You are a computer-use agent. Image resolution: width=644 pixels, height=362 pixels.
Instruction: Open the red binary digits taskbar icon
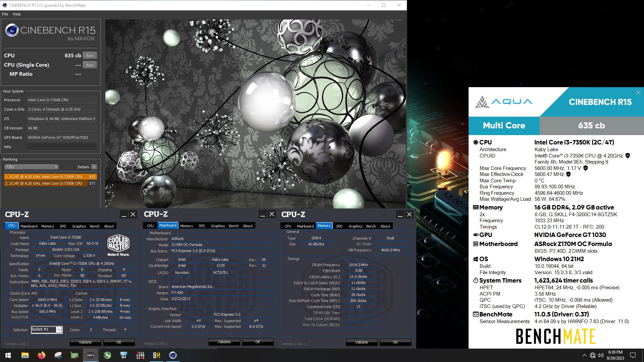[140, 355]
